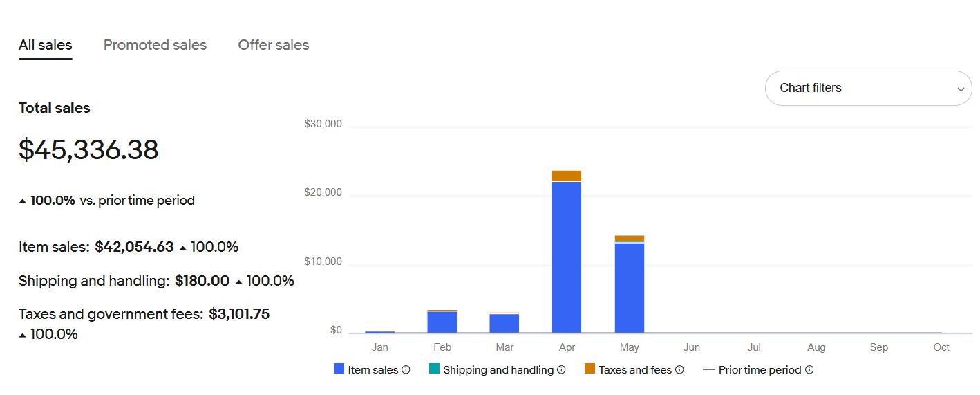
Task: Switch to the All sales tab
Action: click(46, 45)
